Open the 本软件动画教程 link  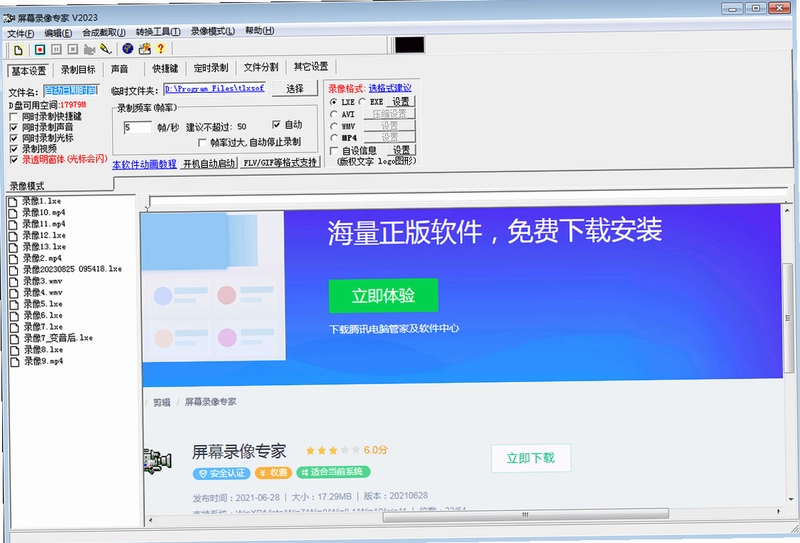[x=144, y=165]
